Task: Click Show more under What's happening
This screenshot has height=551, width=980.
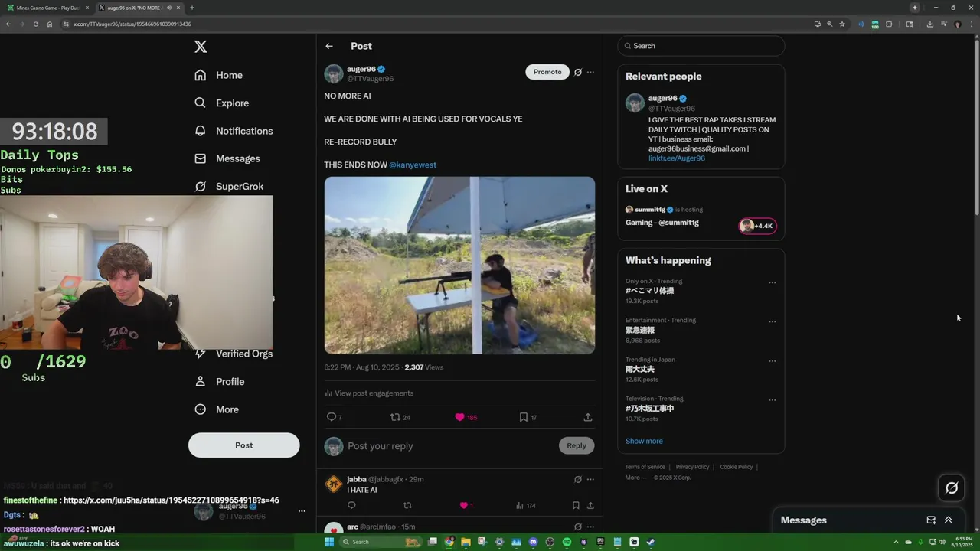Action: point(644,441)
